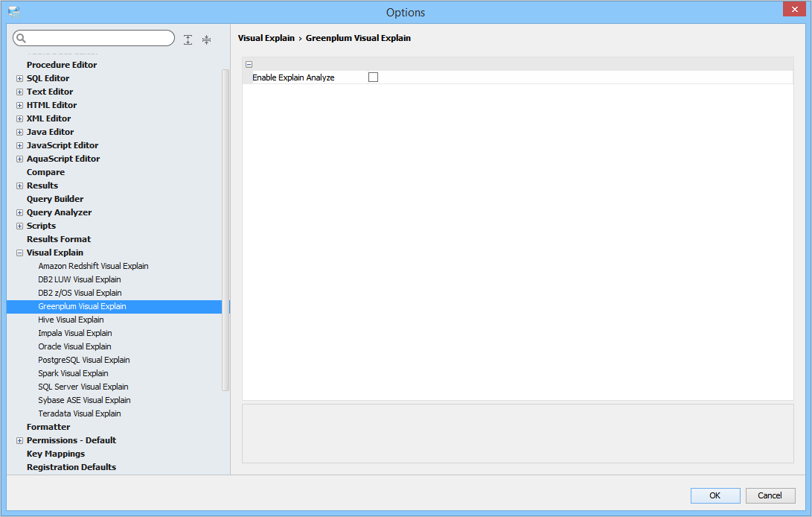Click the tree vertical scrollbar
The width and height of the screenshot is (812, 517).
pyautogui.click(x=226, y=229)
